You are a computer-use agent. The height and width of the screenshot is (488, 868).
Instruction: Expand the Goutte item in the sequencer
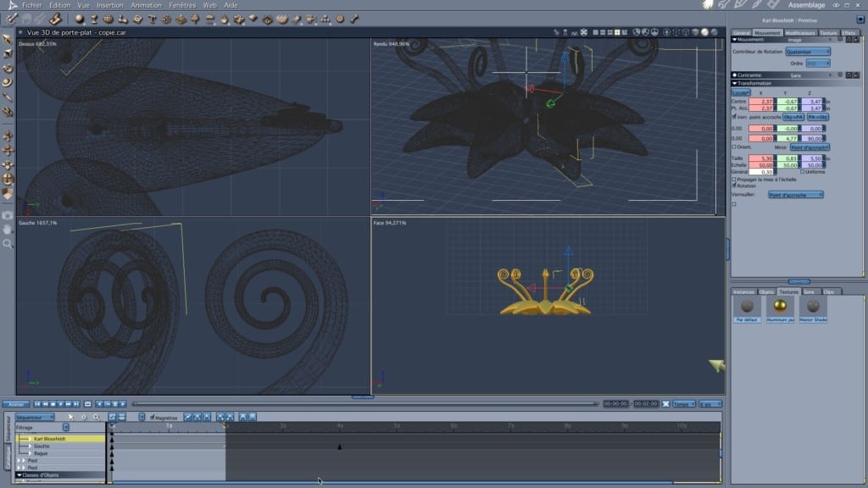tap(29, 446)
